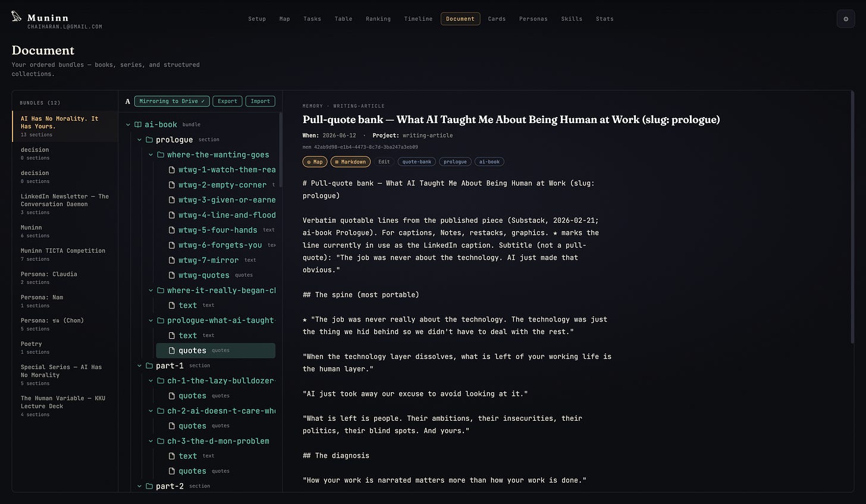Viewport: 866px width, 504px height.
Task: Click the ai-book tag
Action: 490,162
